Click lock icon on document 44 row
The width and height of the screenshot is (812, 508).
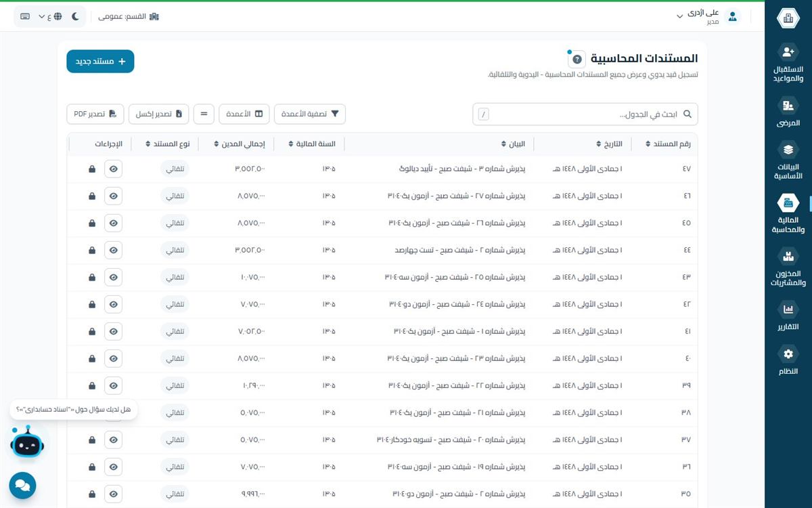[92, 250]
